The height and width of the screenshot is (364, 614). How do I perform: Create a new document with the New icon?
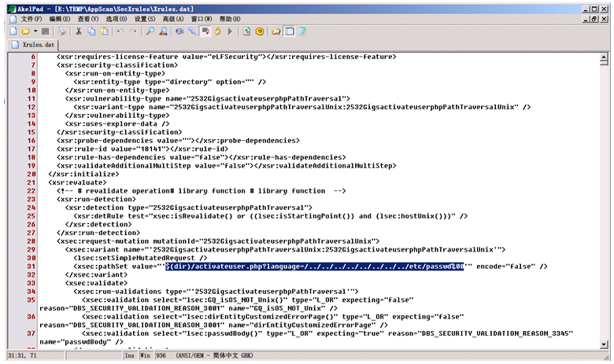click(x=13, y=31)
